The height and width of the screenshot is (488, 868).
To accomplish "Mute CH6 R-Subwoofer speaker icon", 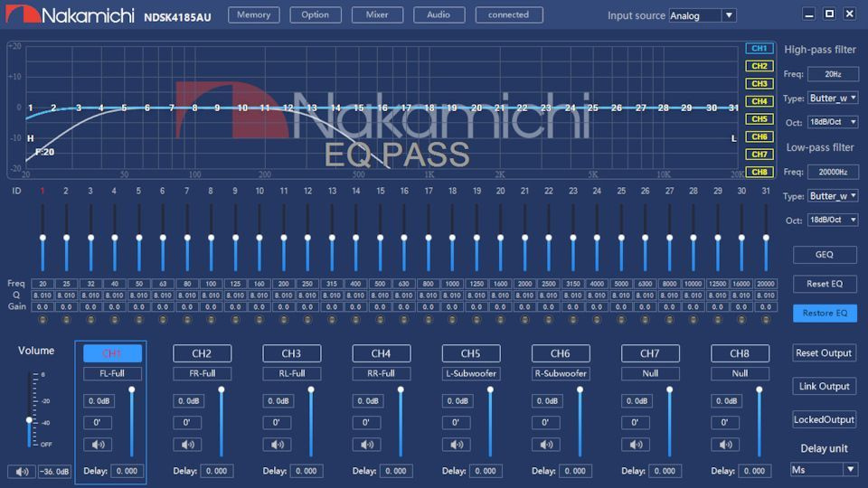I will pyautogui.click(x=546, y=445).
